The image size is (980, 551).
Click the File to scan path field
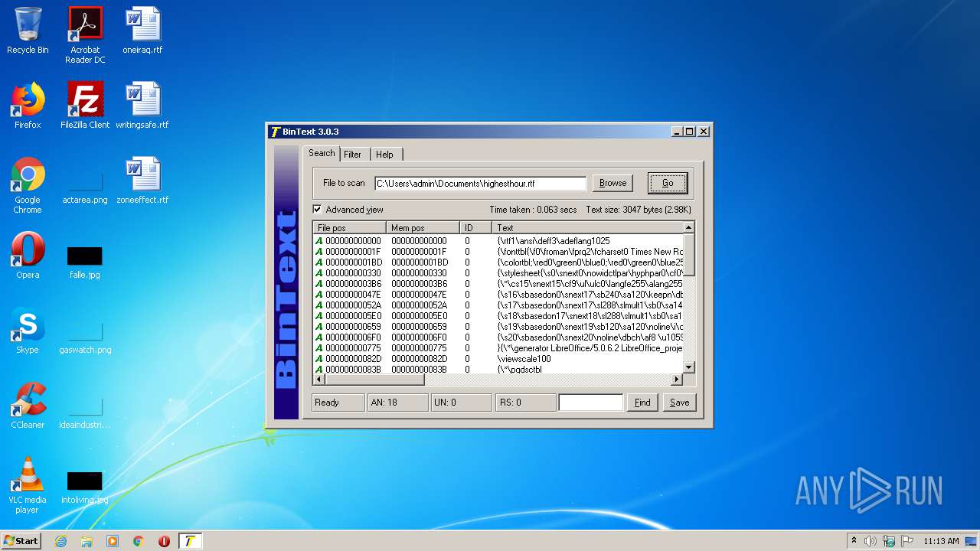coord(481,184)
